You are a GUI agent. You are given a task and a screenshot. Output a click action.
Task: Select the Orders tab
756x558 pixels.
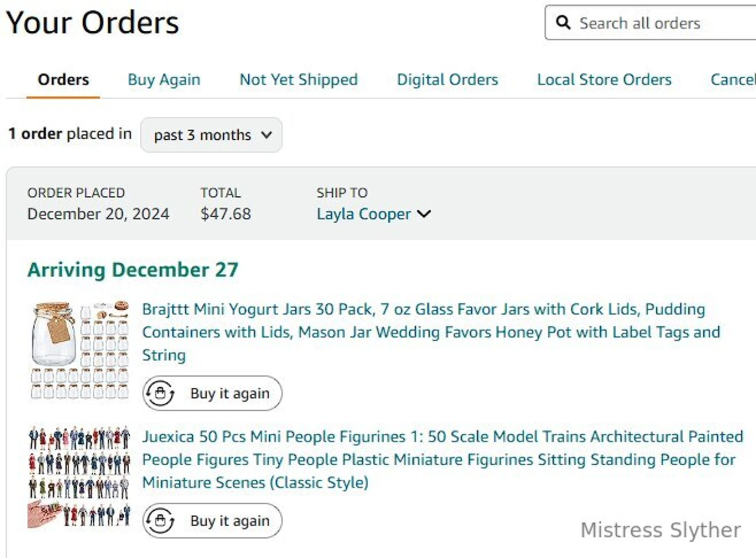(63, 80)
